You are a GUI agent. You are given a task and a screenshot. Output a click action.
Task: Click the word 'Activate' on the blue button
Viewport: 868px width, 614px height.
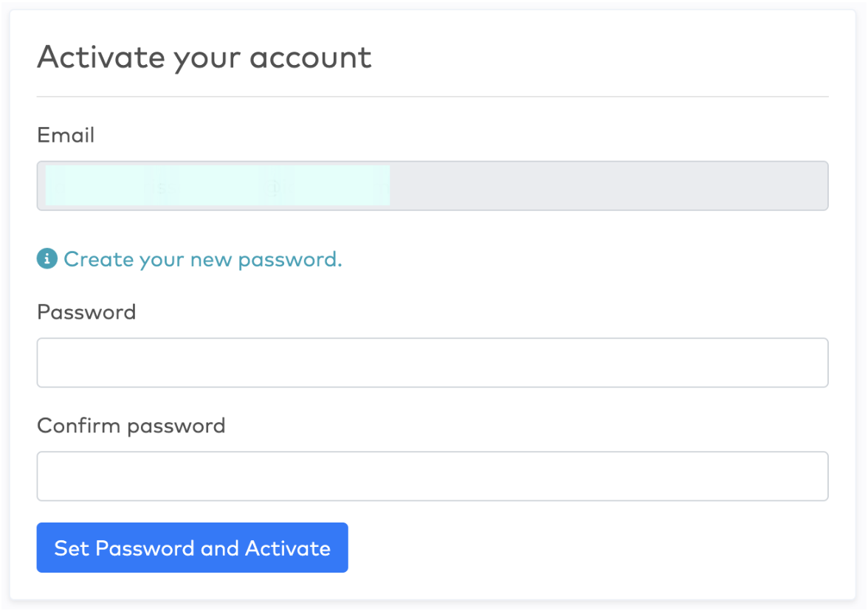[288, 548]
